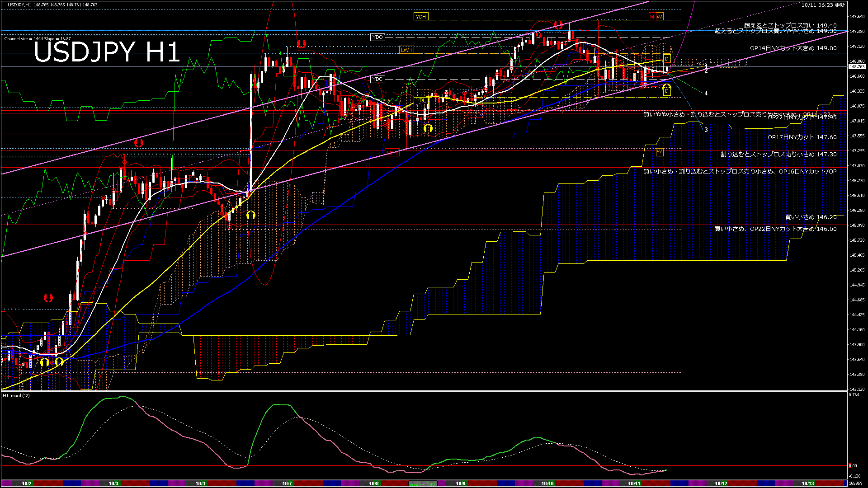This screenshot has height=488, width=868.
Task: Click the upper yellow D box
Action: 666,59
